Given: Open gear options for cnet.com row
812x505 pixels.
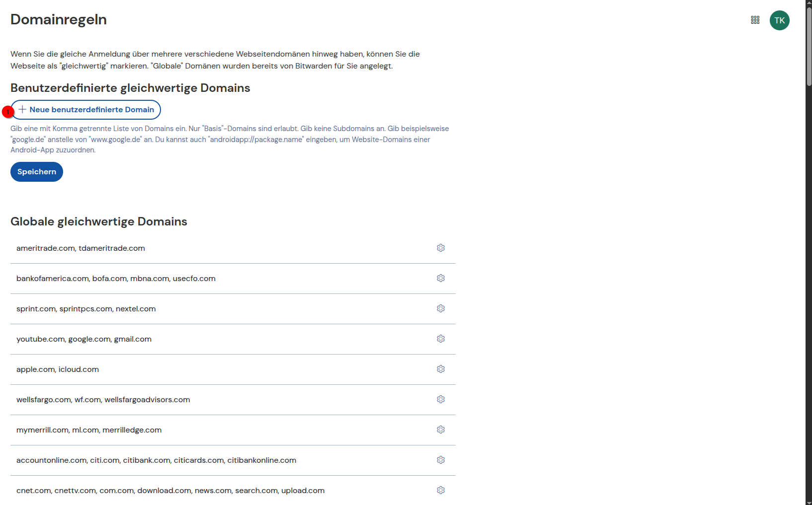Looking at the screenshot, I should click(x=441, y=490).
